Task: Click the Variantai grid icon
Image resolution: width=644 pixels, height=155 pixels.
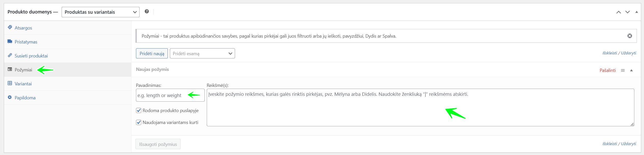Action: (10, 83)
